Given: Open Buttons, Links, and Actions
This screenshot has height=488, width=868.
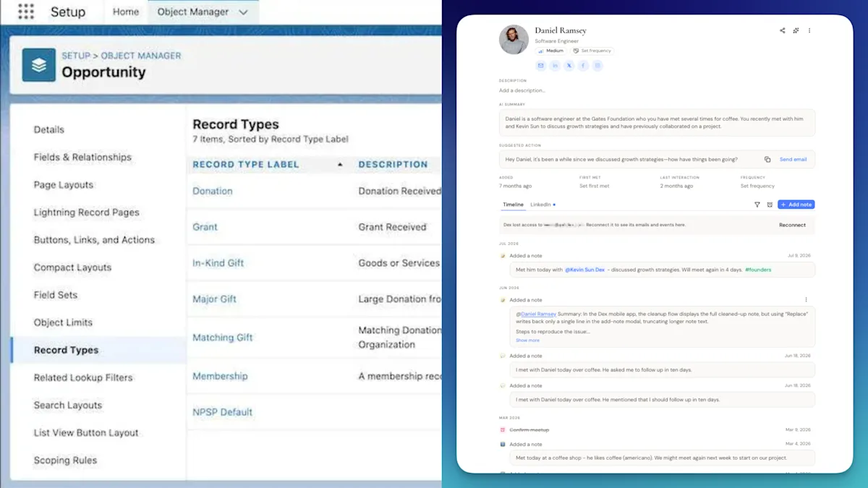Looking at the screenshot, I should [94, 240].
